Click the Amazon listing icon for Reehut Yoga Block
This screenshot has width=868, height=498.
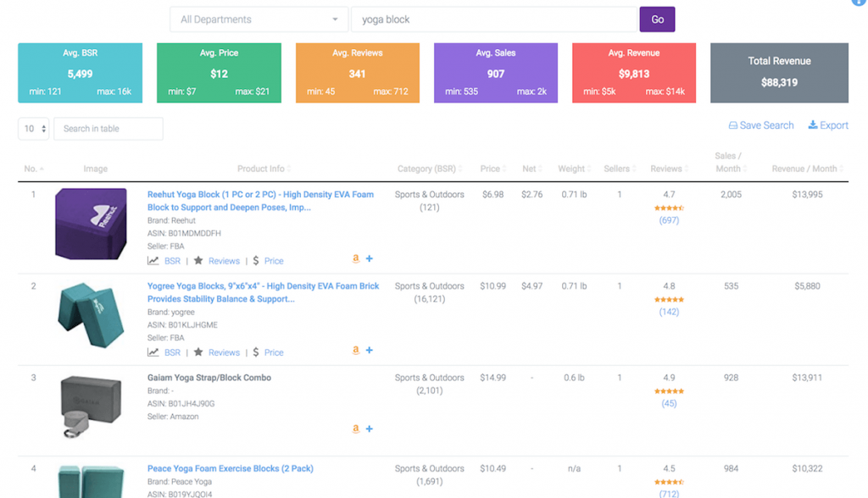point(355,259)
